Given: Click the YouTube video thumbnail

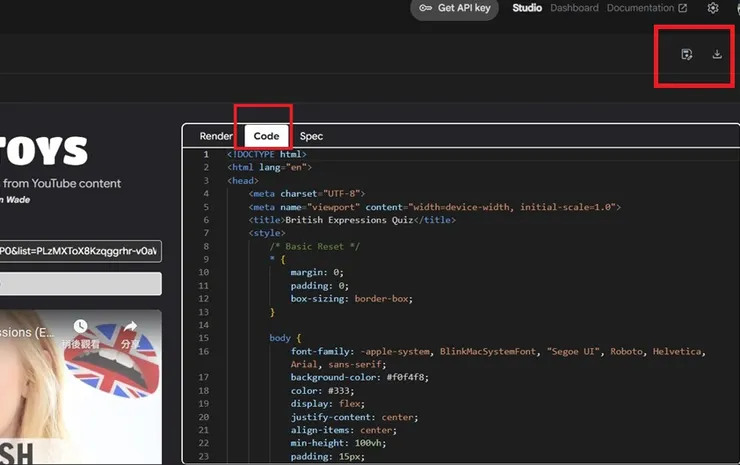Looking at the screenshot, I should [x=80, y=387].
